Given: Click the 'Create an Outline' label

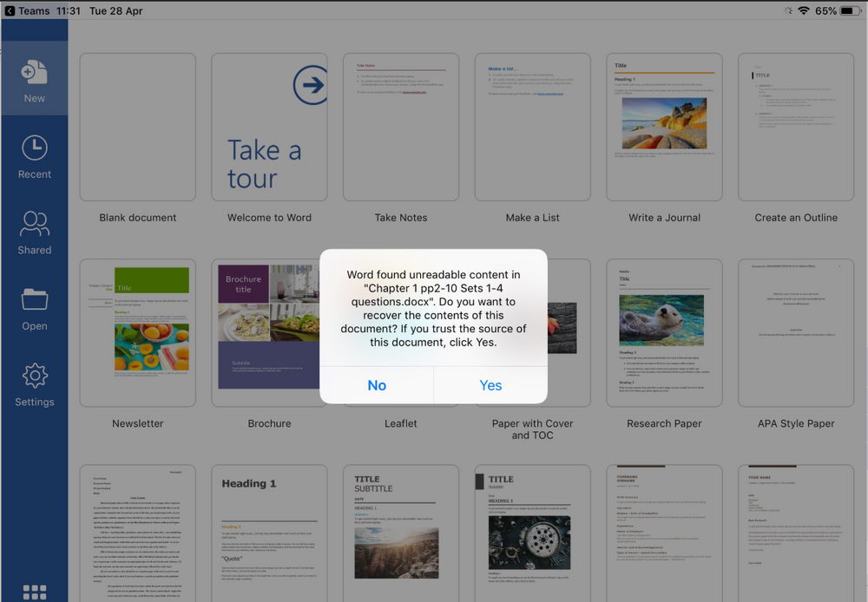Looking at the screenshot, I should [x=796, y=218].
